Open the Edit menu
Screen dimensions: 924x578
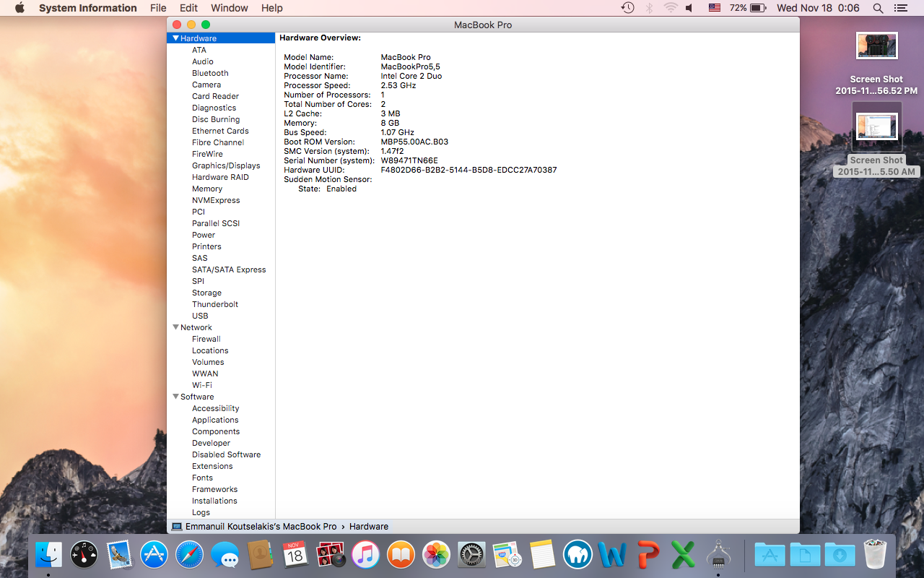coord(189,8)
